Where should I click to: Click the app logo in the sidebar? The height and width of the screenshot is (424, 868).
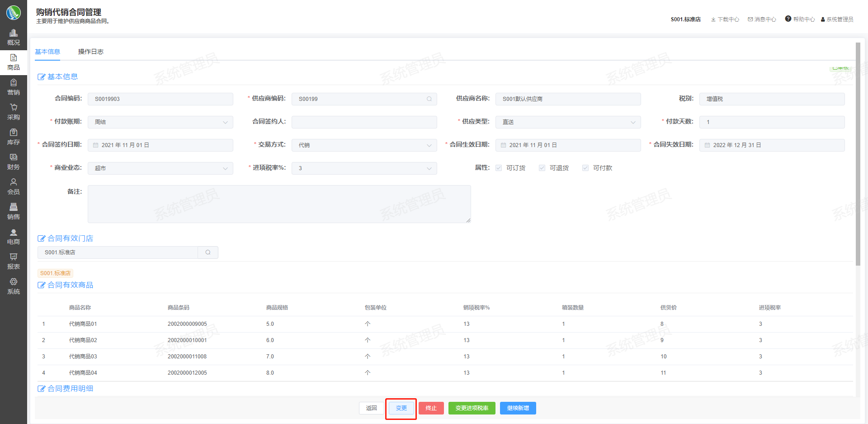[x=14, y=13]
